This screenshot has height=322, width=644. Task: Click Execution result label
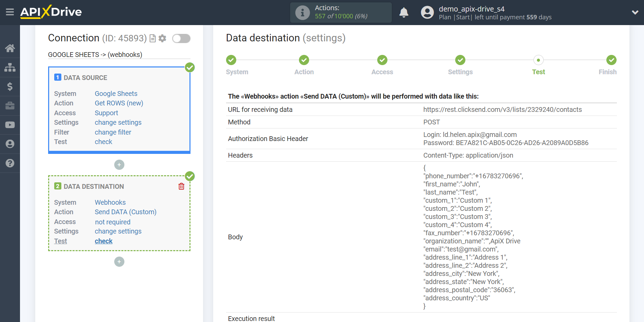coord(251,318)
